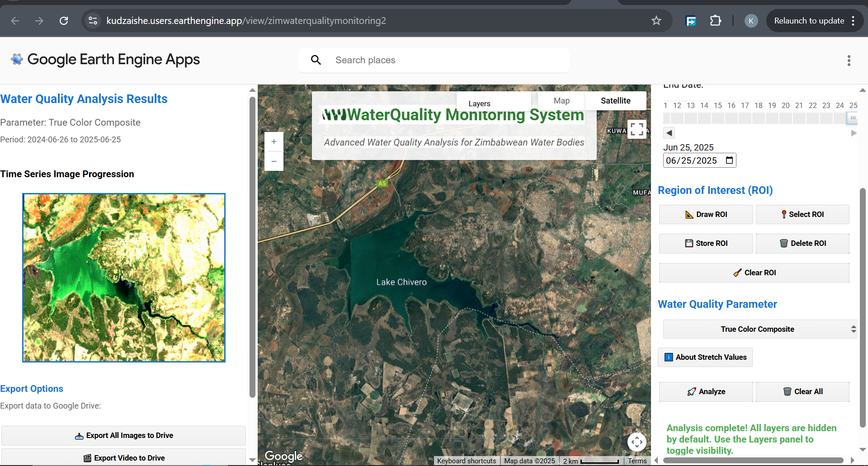Export All Images to Drive

point(123,435)
